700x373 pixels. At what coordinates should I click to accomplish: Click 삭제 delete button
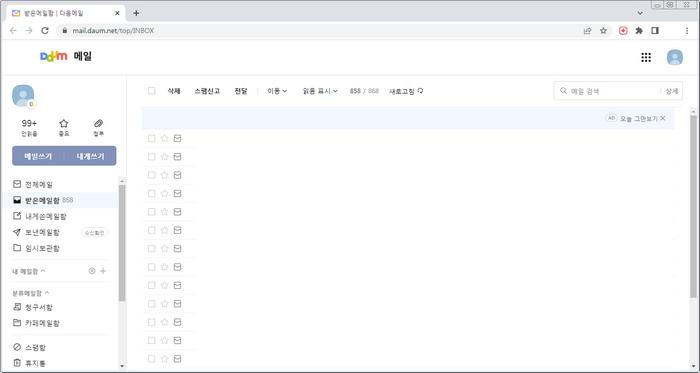(174, 91)
